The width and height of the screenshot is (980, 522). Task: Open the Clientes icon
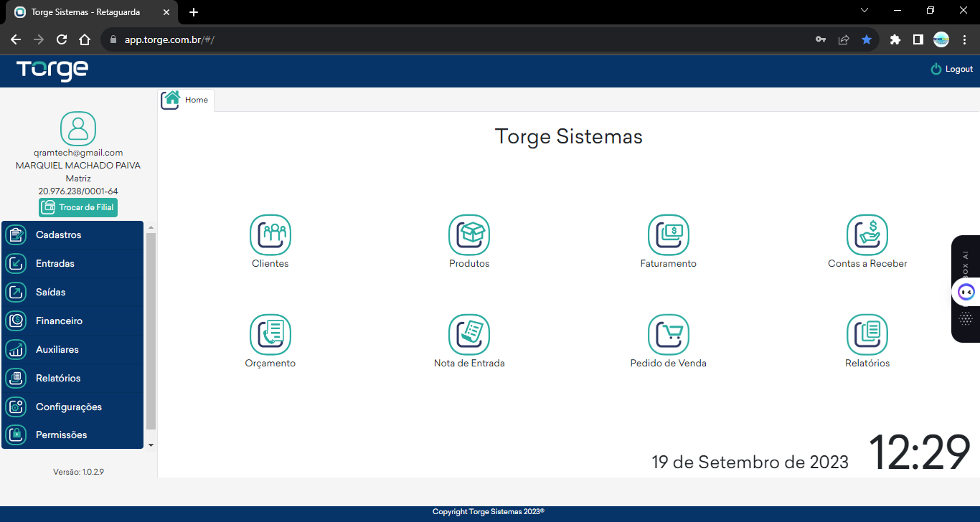270,235
